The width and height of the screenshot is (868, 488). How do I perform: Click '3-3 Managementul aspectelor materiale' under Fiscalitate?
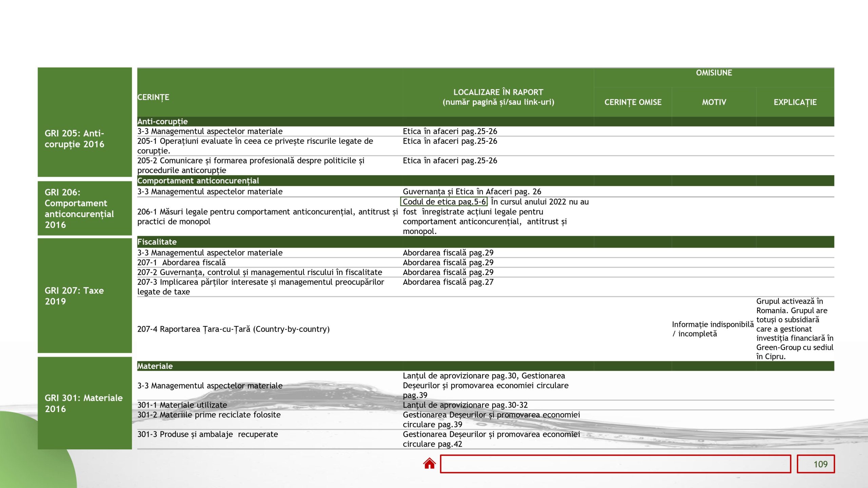(210, 252)
